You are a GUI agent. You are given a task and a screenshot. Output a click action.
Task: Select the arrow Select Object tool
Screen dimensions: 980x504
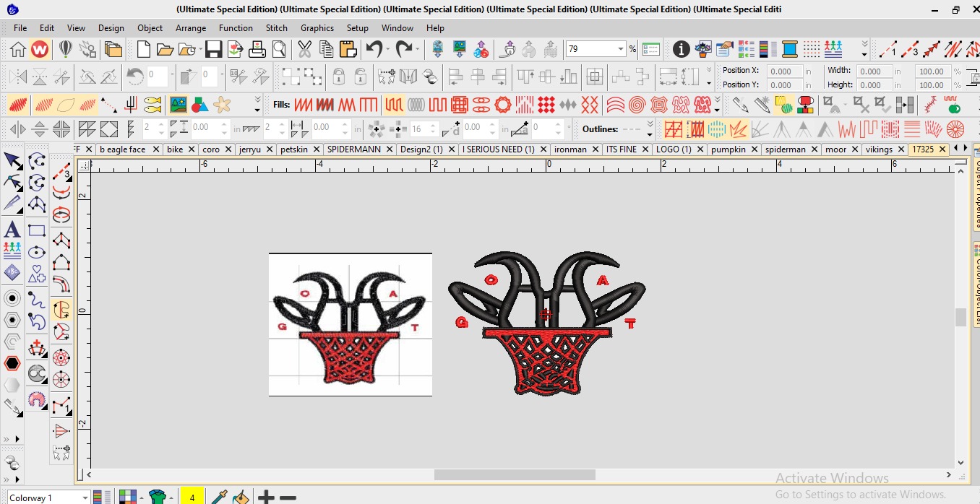click(12, 160)
